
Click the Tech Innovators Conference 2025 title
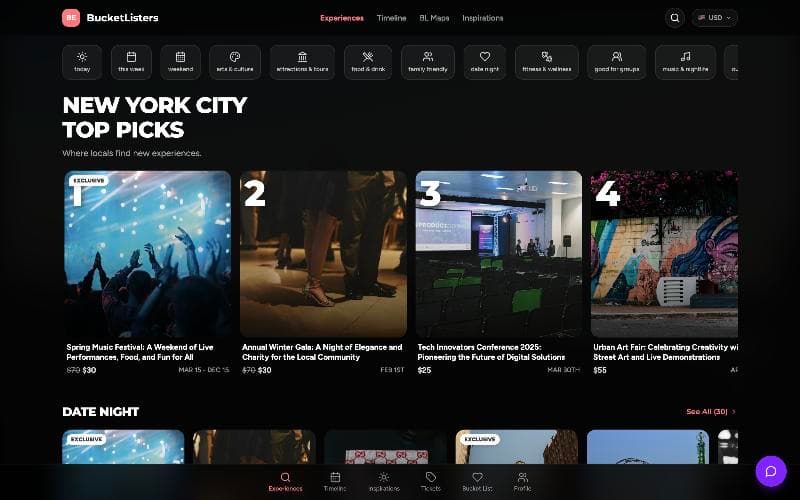pyautogui.click(x=491, y=352)
